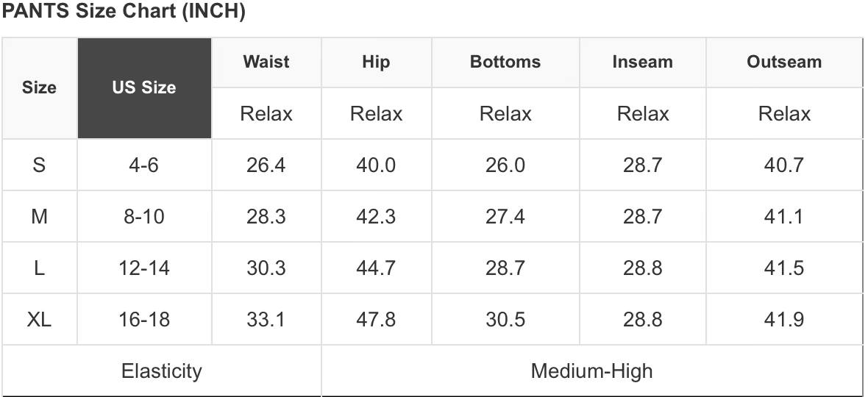868x397 pixels.
Task: Select the Bottoms column header
Action: click(x=505, y=62)
